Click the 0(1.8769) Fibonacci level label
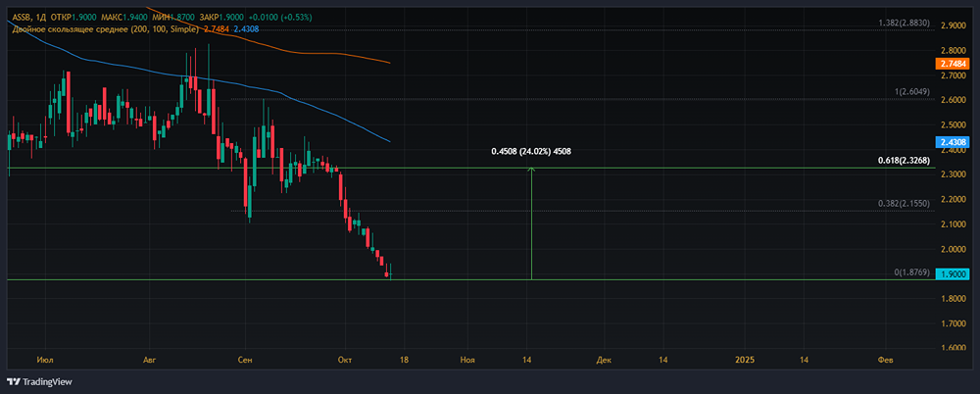980x394 pixels. pyautogui.click(x=911, y=272)
